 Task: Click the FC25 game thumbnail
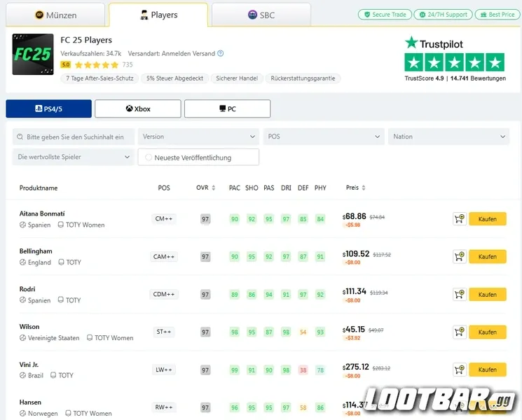(33, 54)
